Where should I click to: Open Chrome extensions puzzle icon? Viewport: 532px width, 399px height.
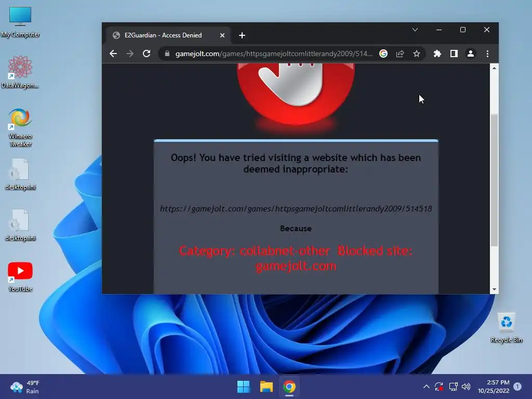437,54
